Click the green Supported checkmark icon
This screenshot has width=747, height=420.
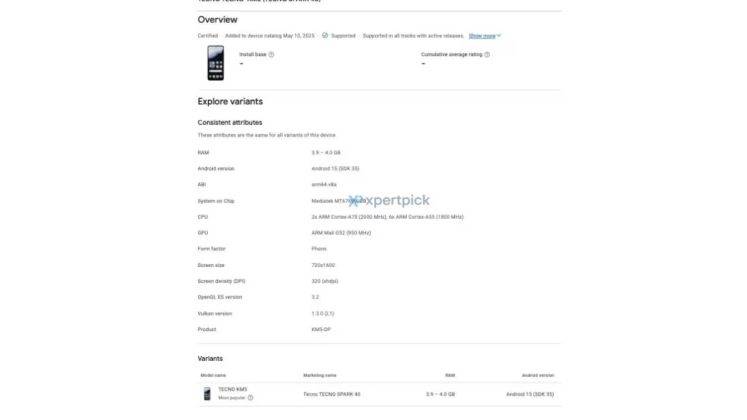[325, 36]
